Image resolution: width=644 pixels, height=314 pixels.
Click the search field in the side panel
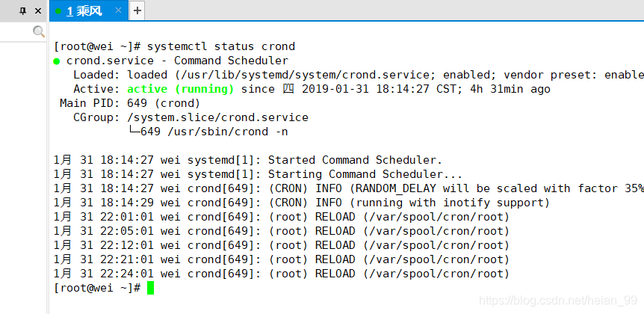16,31
